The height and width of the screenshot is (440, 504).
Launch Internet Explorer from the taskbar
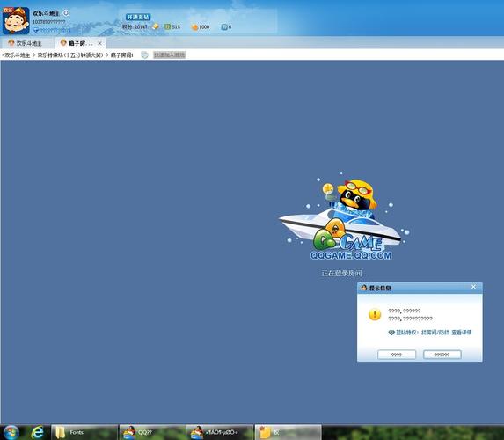(x=37, y=432)
